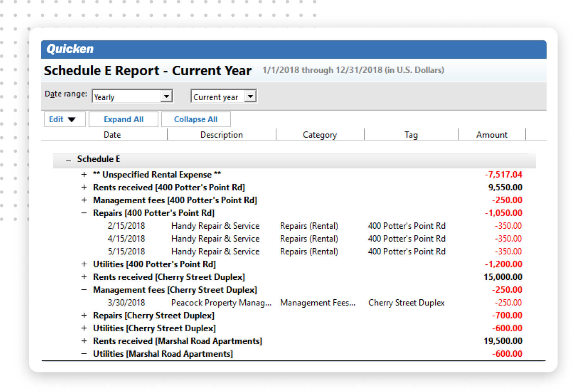This screenshot has height=392, width=574.
Task: Click the Tag column header
Action: pyautogui.click(x=411, y=135)
